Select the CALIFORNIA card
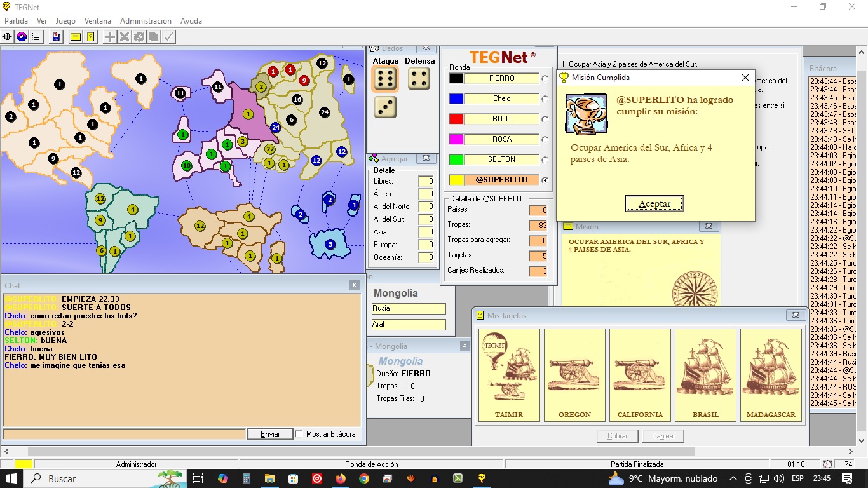Viewport: 868px width, 488px height. (640, 375)
